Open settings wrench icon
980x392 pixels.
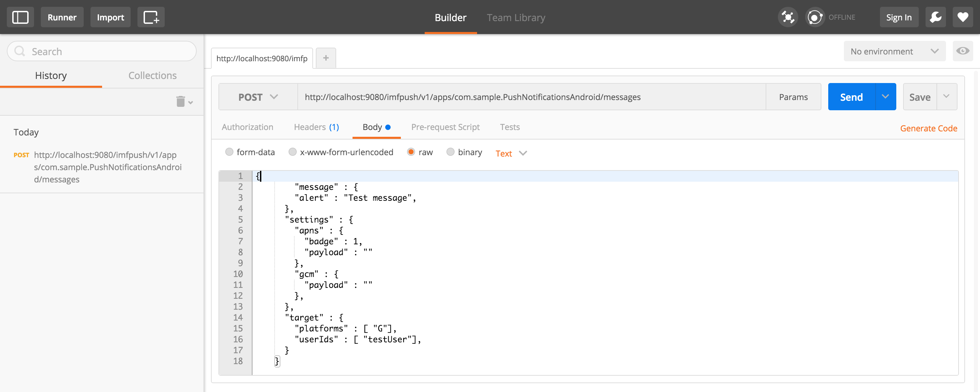point(935,17)
